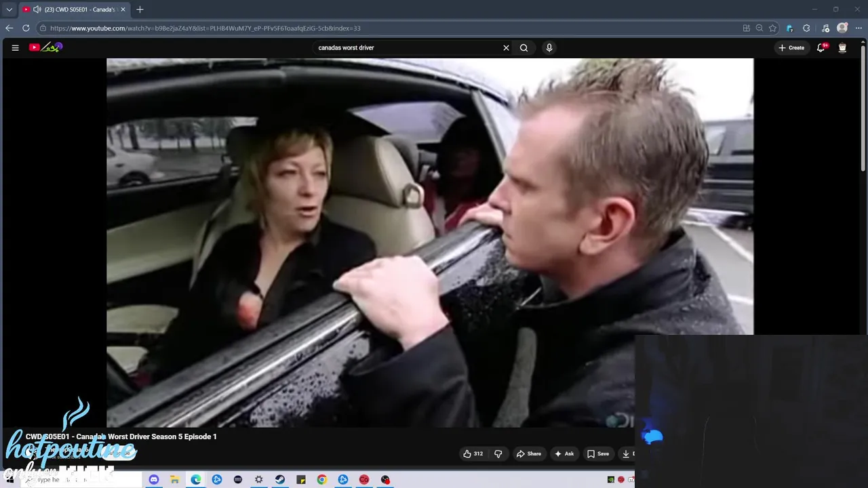Image resolution: width=868 pixels, height=488 pixels.
Task: Open the browser profile avatar
Action: (x=842, y=28)
